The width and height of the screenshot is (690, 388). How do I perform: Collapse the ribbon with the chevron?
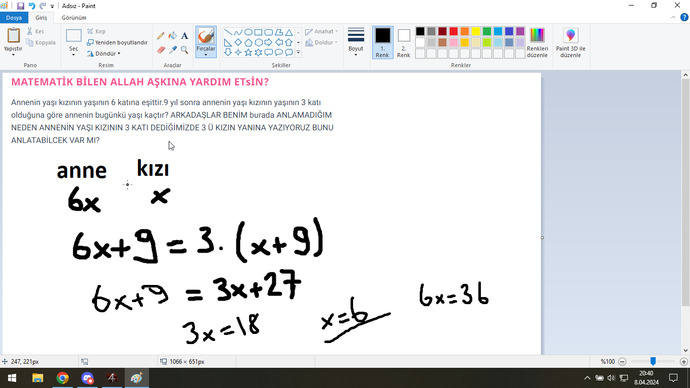pyautogui.click(x=673, y=18)
